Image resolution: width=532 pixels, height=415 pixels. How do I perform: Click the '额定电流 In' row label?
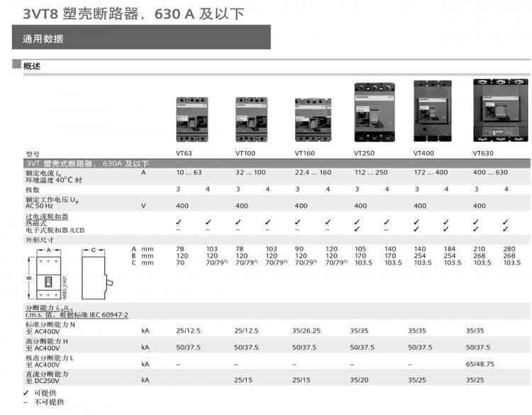[44, 173]
